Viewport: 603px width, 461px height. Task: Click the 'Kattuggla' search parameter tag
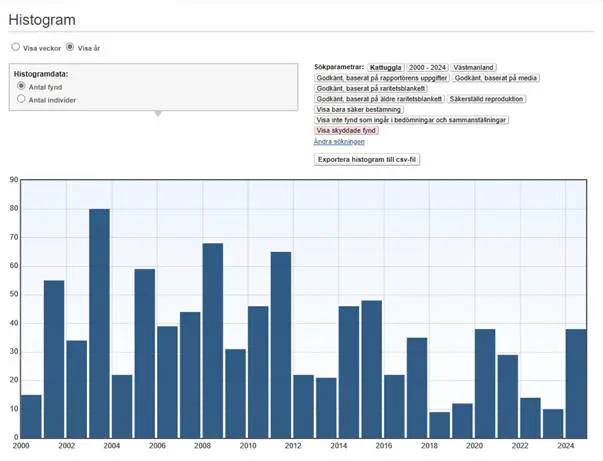(384, 67)
